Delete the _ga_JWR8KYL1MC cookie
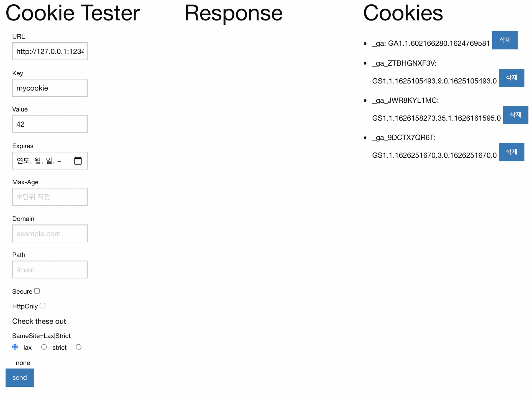This screenshot has height=395, width=532. (x=516, y=115)
